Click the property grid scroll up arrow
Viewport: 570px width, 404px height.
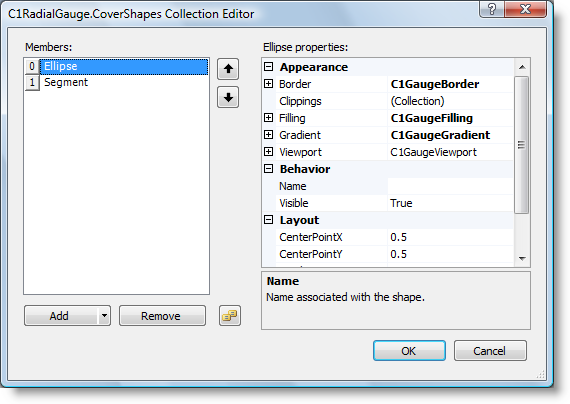(522, 67)
